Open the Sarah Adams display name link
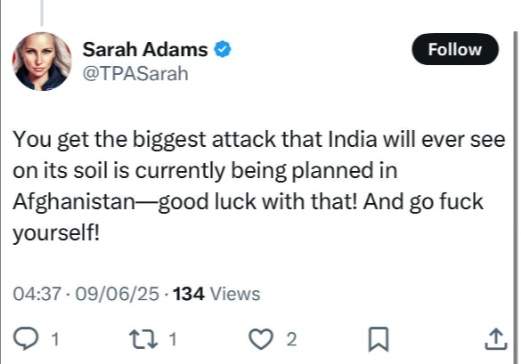 click(x=145, y=50)
